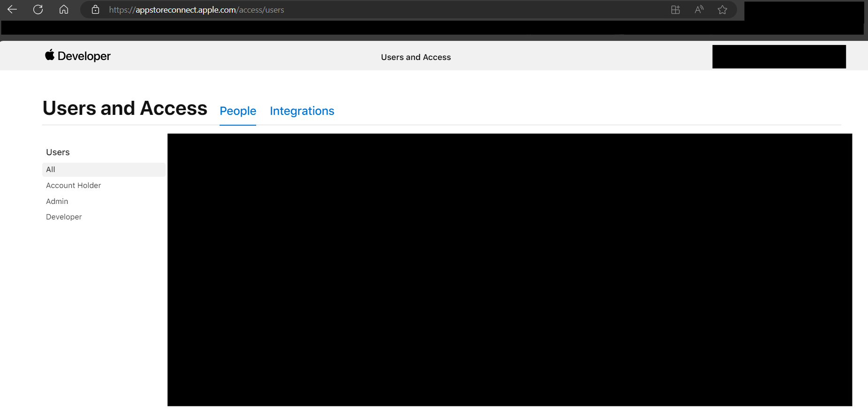Click the centered Users and Access header title
This screenshot has width=868, height=414.
pyautogui.click(x=416, y=57)
